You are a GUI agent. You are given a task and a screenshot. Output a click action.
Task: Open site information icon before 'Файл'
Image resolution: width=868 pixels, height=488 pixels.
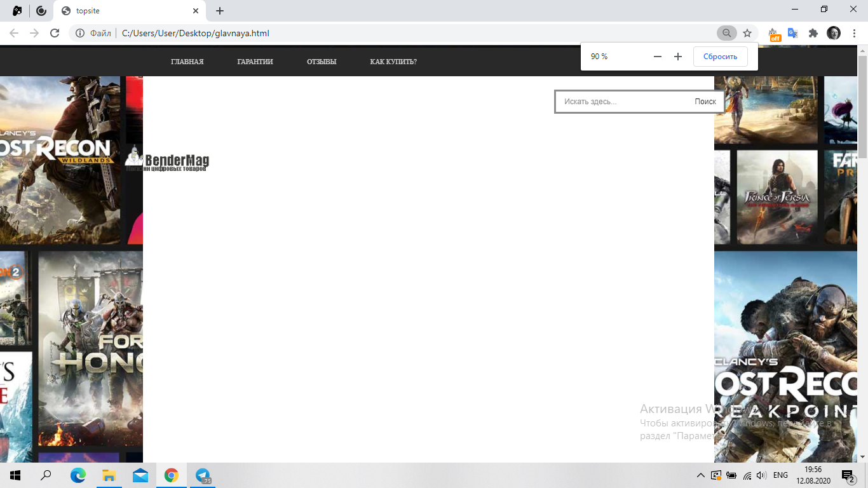[80, 33]
